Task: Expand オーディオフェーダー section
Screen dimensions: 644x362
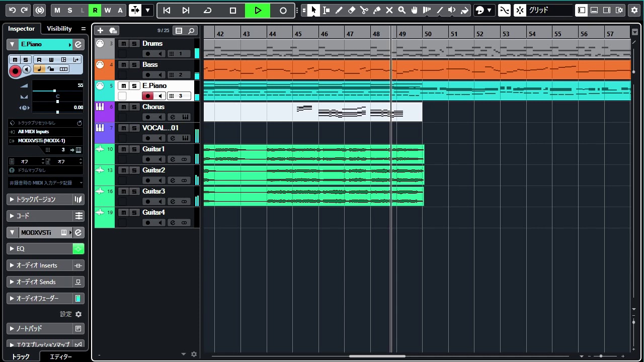Action: pyautogui.click(x=40, y=299)
